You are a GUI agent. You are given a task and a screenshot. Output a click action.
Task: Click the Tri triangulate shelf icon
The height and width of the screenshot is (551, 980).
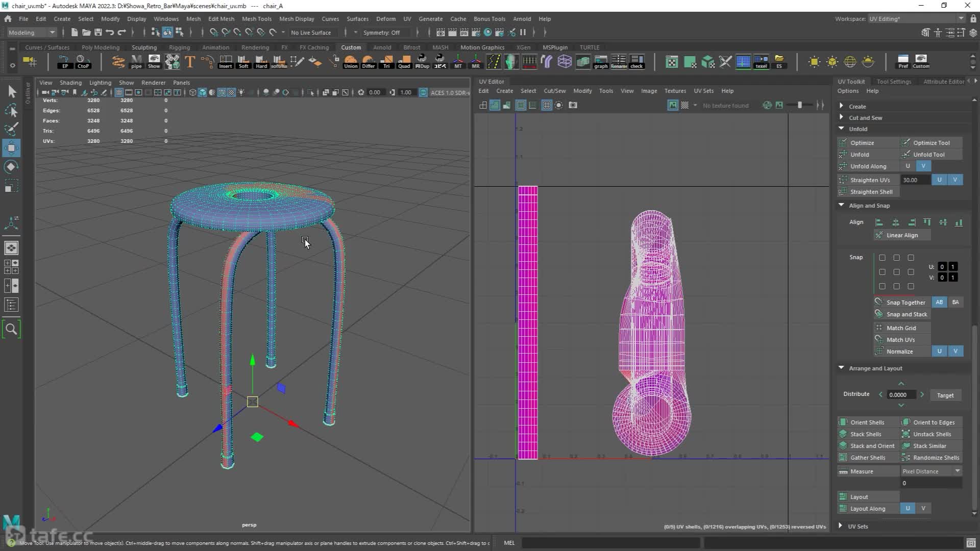click(x=386, y=62)
